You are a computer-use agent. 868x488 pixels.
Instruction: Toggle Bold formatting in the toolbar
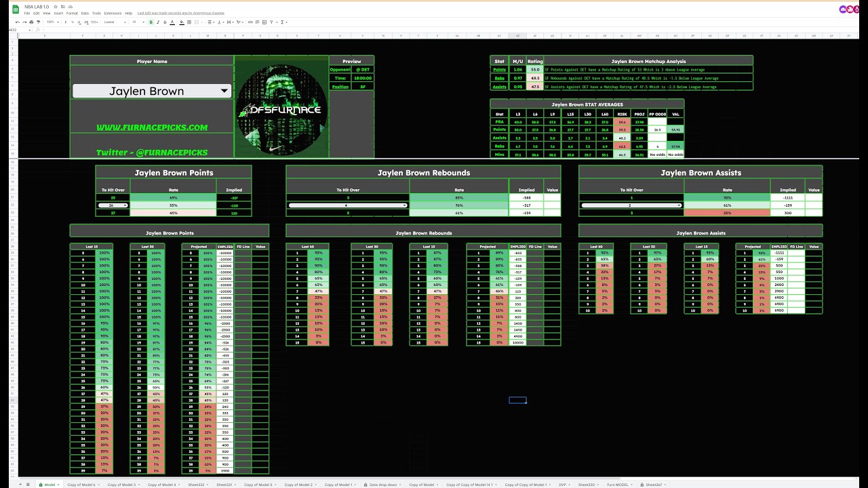point(151,22)
